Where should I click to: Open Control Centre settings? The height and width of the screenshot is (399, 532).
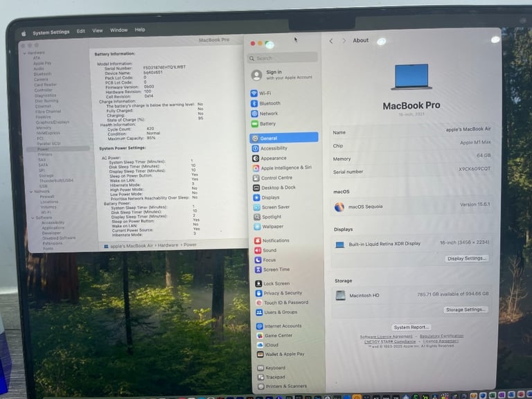[x=272, y=178]
